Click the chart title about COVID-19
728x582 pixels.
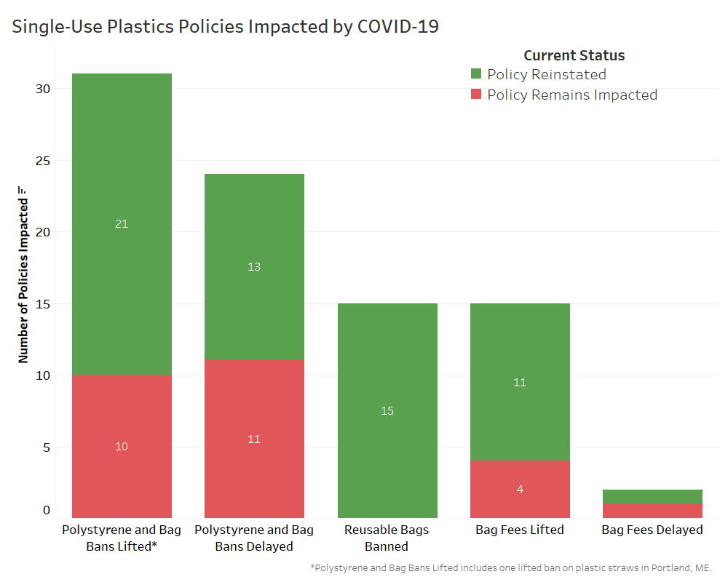pos(226,27)
